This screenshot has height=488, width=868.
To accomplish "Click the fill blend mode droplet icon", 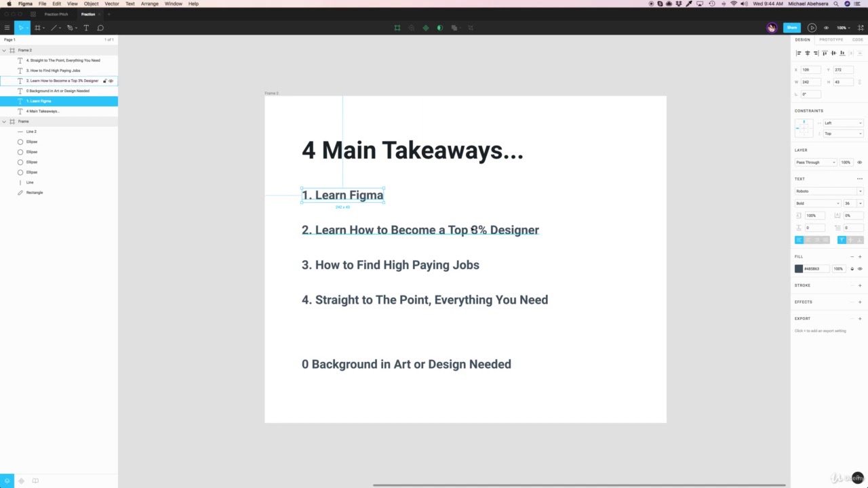I will pyautogui.click(x=852, y=269).
